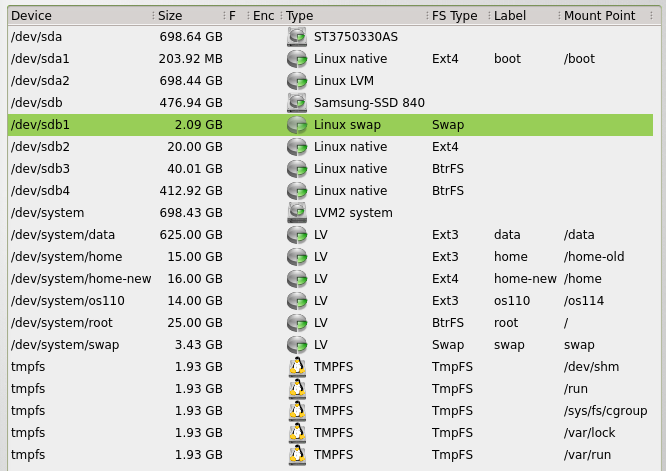
Task: Click penguin icon in /dev/shm row
Action: click(296, 367)
